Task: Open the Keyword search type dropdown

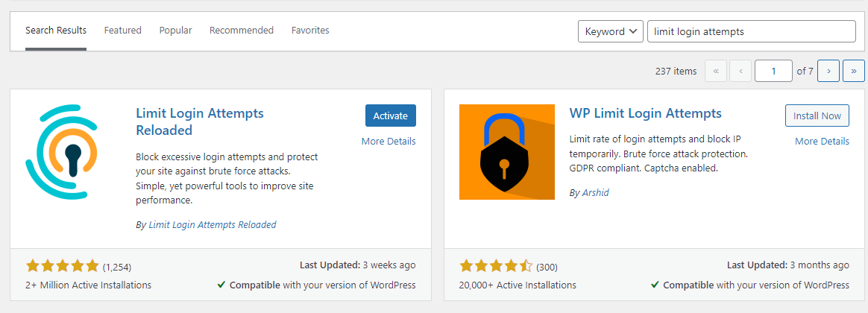Action: pyautogui.click(x=610, y=31)
